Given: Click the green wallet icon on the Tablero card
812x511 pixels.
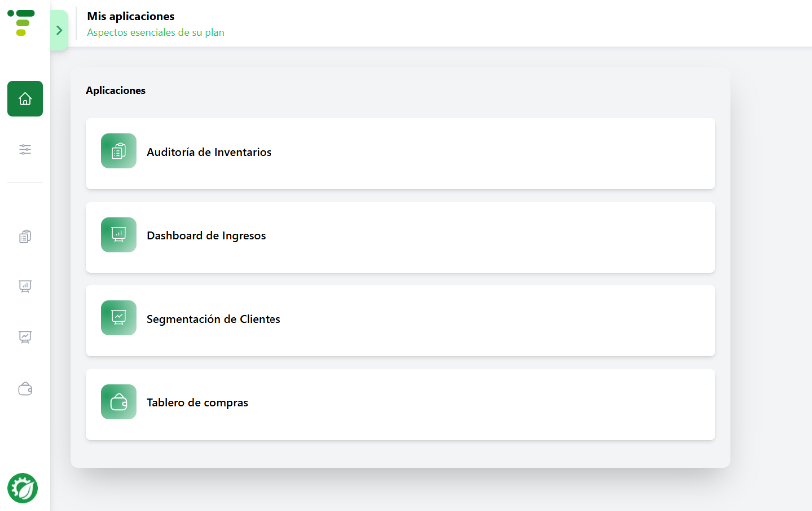Looking at the screenshot, I should tap(118, 402).
